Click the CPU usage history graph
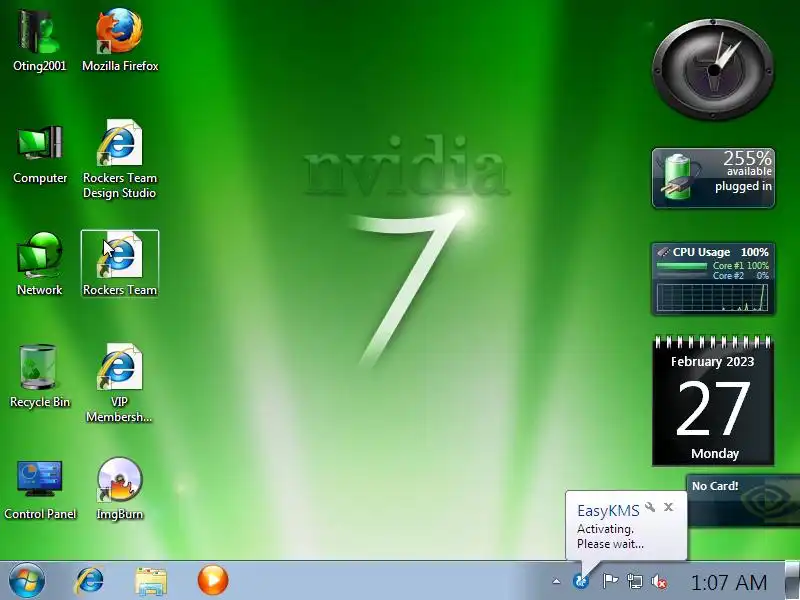800x600 pixels. tap(713, 297)
